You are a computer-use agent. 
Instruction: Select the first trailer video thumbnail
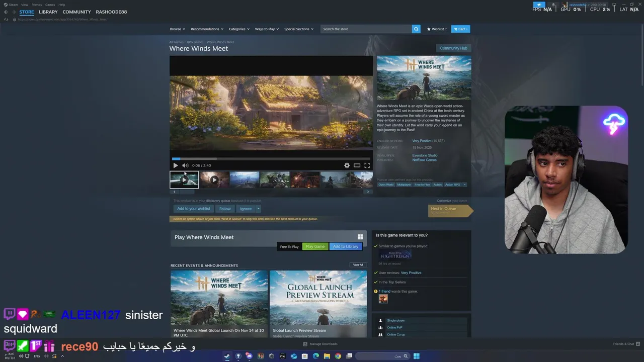point(184,179)
